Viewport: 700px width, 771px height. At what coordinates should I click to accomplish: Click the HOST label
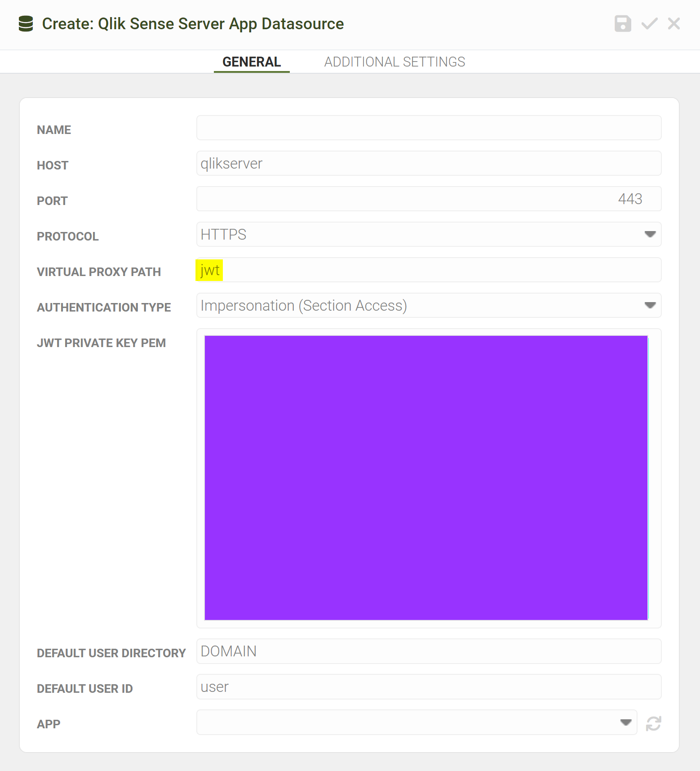53,165
